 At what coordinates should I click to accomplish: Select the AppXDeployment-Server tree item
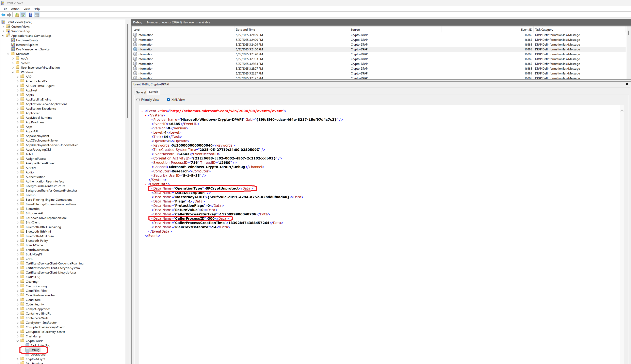click(42, 140)
